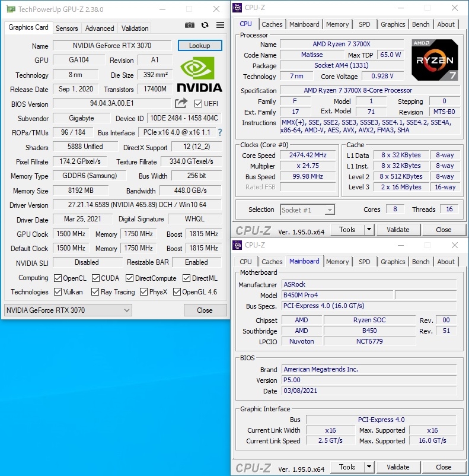
Task: Click the lower CPU-Z window's title bar icon
Action: coord(237,245)
